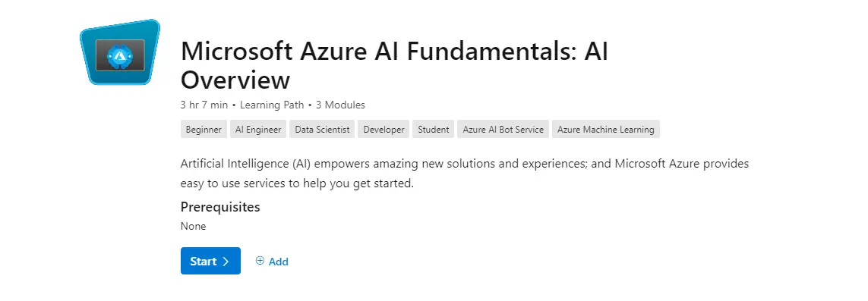This screenshot has height=301, width=868.
Task: Click the Azure AI learning path badge icon
Action: tap(120, 52)
